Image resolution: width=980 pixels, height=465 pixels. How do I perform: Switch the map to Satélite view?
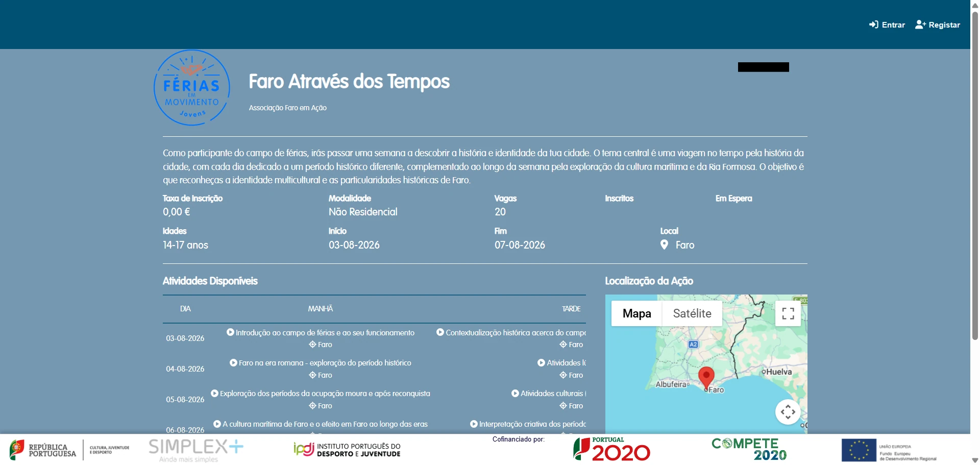(x=692, y=313)
